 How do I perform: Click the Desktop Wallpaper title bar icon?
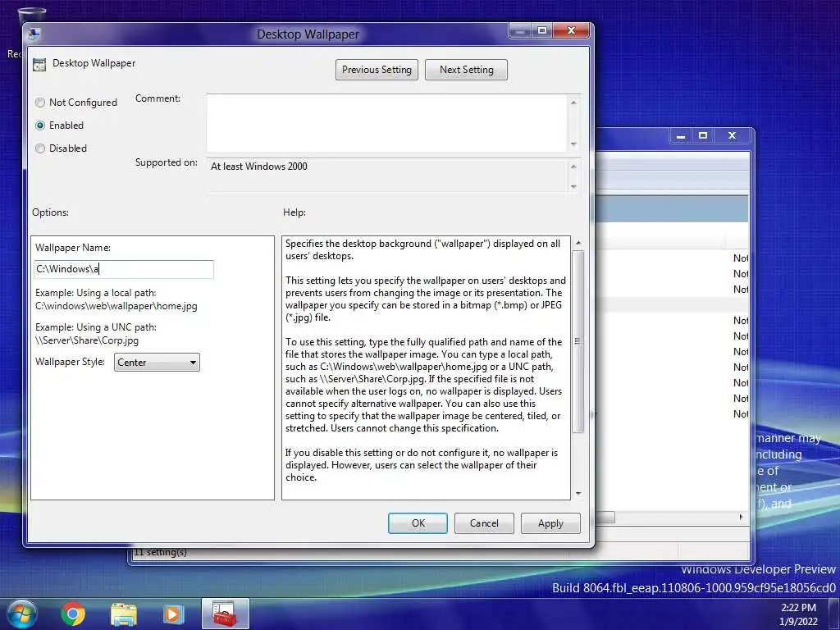[34, 34]
